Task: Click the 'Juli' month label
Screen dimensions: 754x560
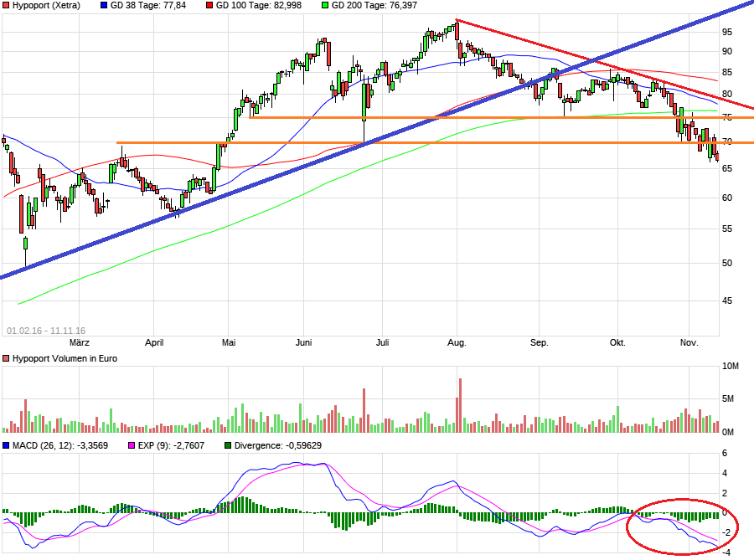Action: click(x=382, y=343)
